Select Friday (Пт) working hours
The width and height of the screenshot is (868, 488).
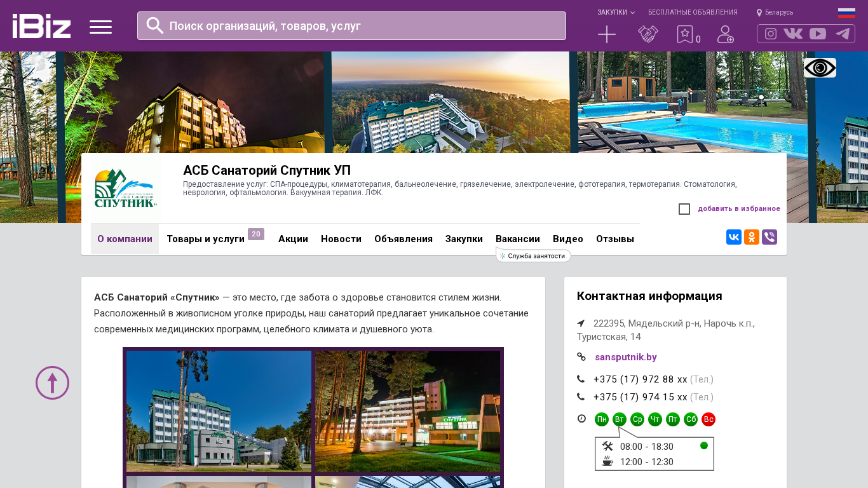point(673,419)
